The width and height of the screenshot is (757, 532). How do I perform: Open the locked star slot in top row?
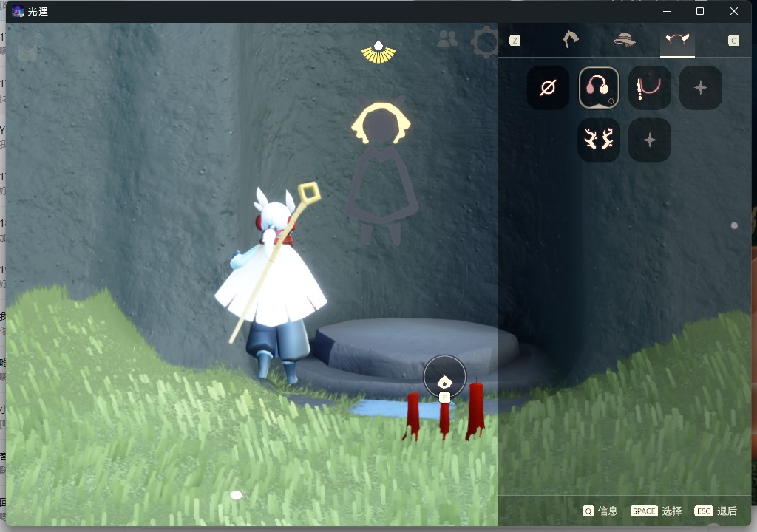click(701, 88)
